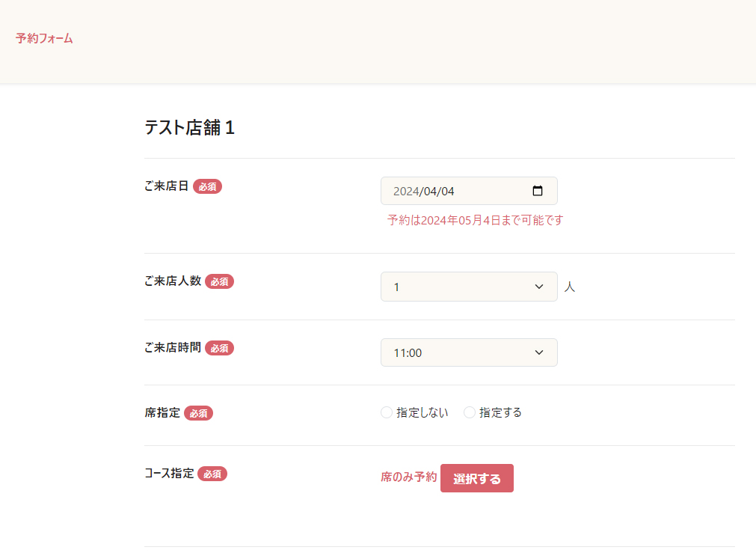Select the 指定しない radio option
The image size is (756, 553).
pyautogui.click(x=387, y=412)
